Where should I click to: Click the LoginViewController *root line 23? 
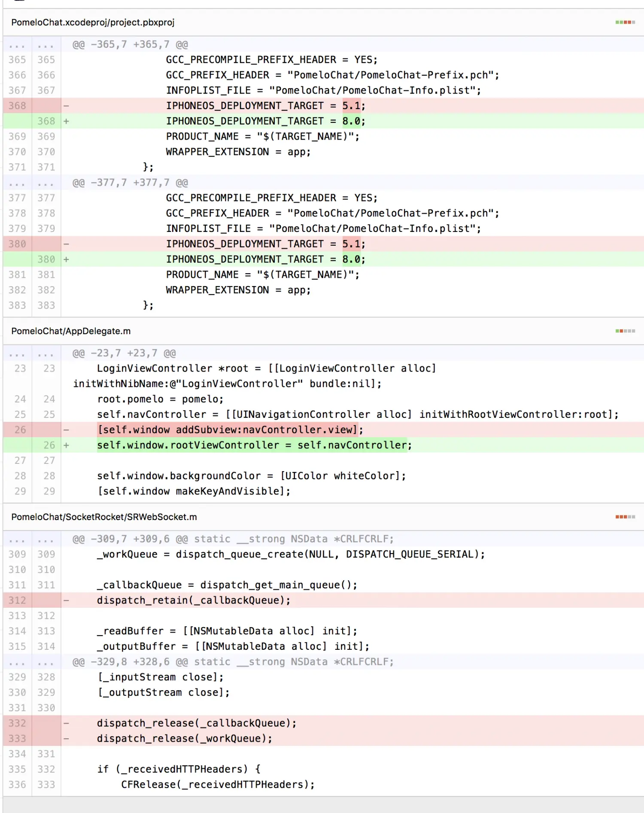pyautogui.click(x=323, y=376)
